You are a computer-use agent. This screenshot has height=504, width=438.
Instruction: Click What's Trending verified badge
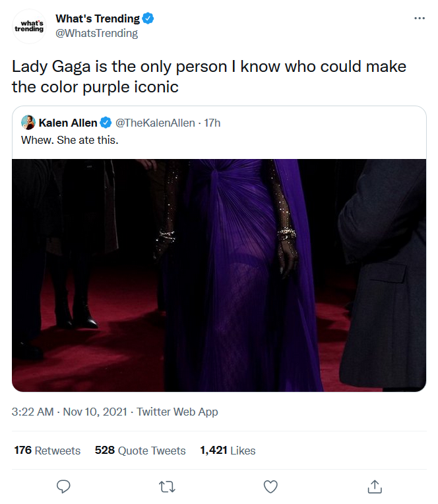(x=149, y=18)
